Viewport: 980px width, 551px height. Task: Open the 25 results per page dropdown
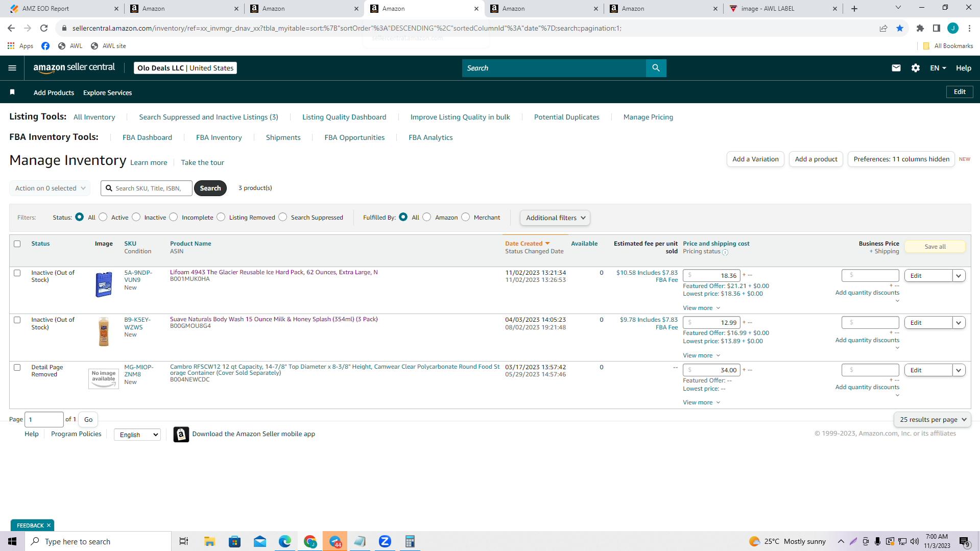click(932, 419)
